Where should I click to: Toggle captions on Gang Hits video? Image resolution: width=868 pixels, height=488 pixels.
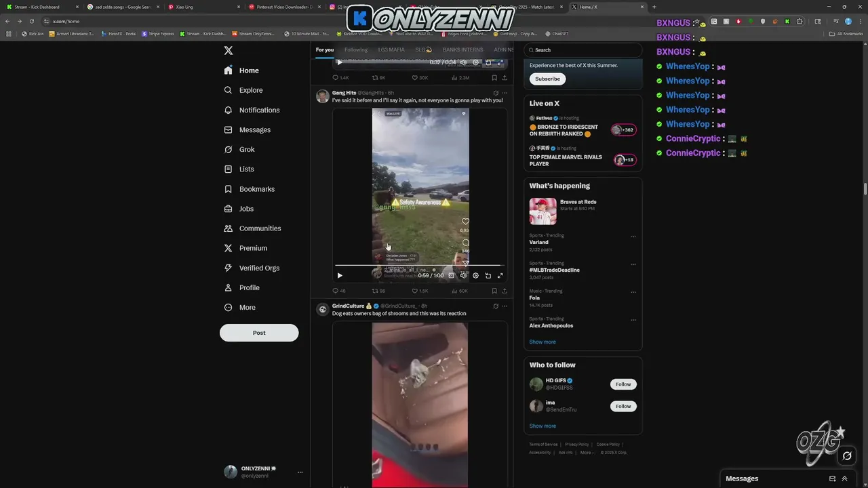[452, 275]
